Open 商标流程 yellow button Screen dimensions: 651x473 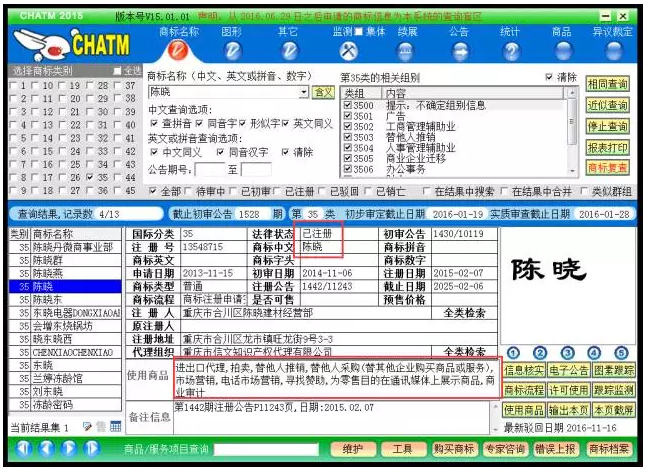point(524,390)
